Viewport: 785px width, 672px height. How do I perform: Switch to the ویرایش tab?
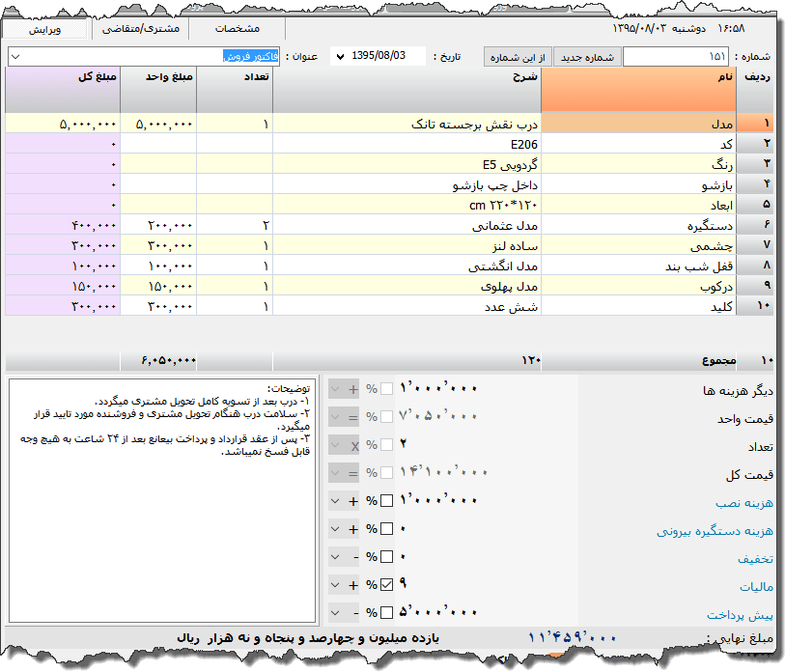[45, 30]
